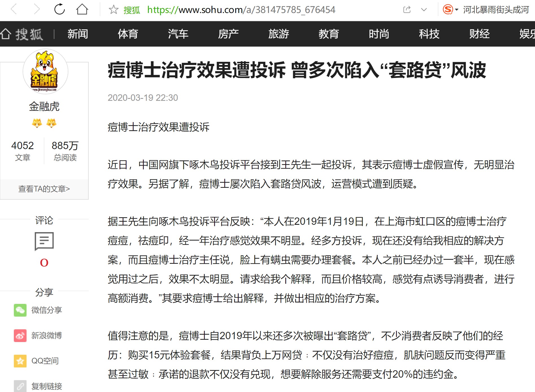535x392 pixels.
Task: Click the 4052 文章 count
Action: (x=23, y=151)
